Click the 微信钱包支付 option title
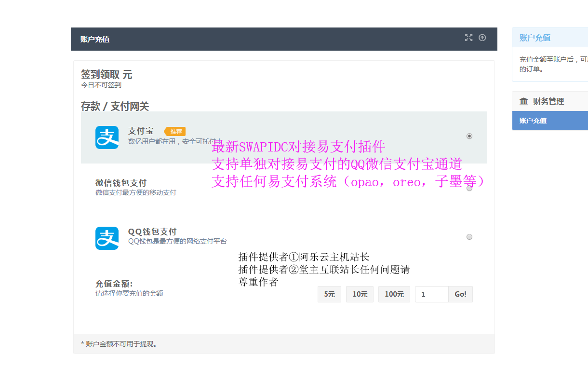 coord(121,183)
